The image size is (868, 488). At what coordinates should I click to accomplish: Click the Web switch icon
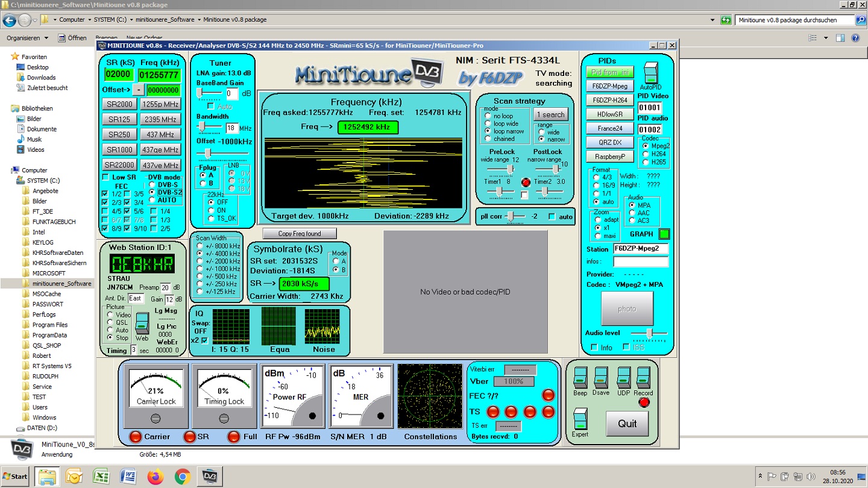[142, 324]
